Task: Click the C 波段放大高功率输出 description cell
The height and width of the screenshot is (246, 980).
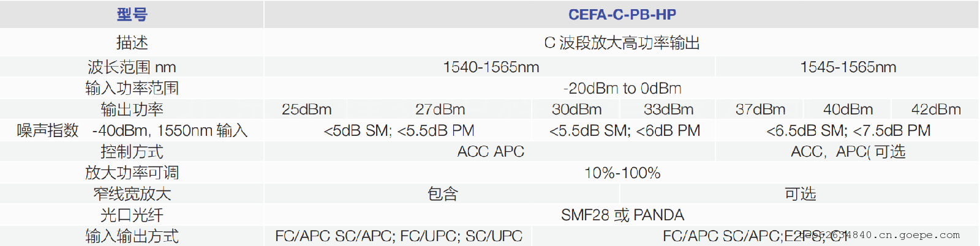Action: tap(622, 43)
